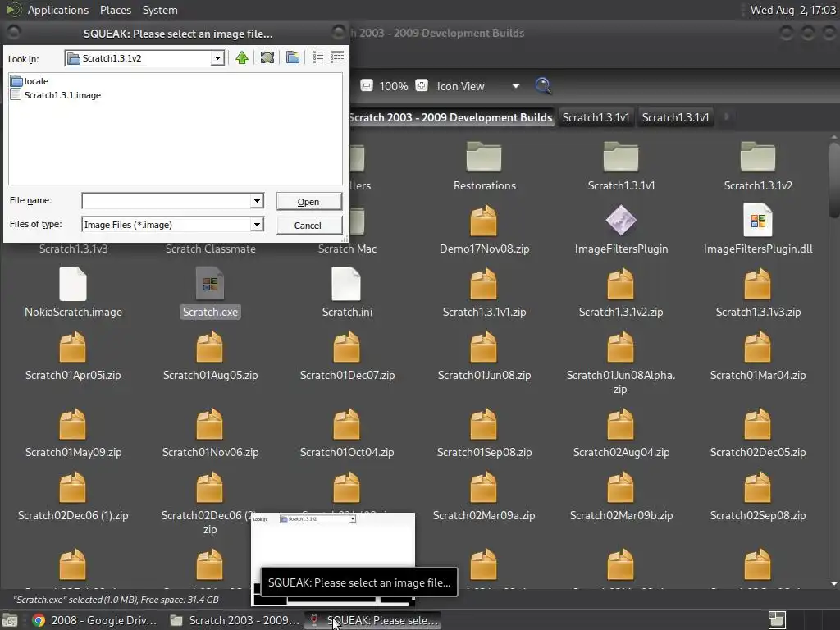The width and height of the screenshot is (840, 630).
Task: Select Scratch02Sep08.zip archive
Action: [x=757, y=496]
